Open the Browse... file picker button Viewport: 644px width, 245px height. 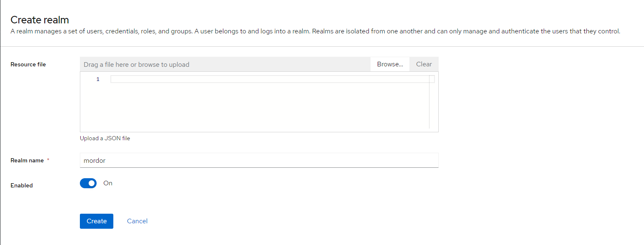[x=390, y=64]
